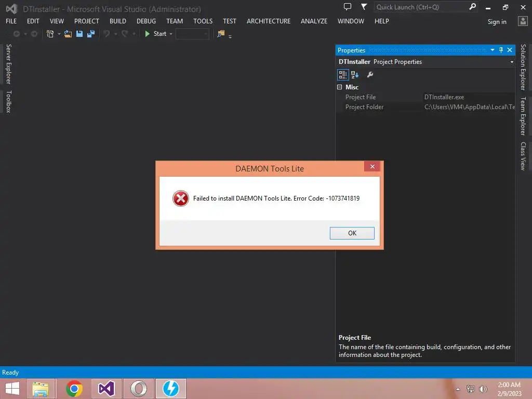Open the VIEW menu
Screen dimensions: 532x399
57,21
